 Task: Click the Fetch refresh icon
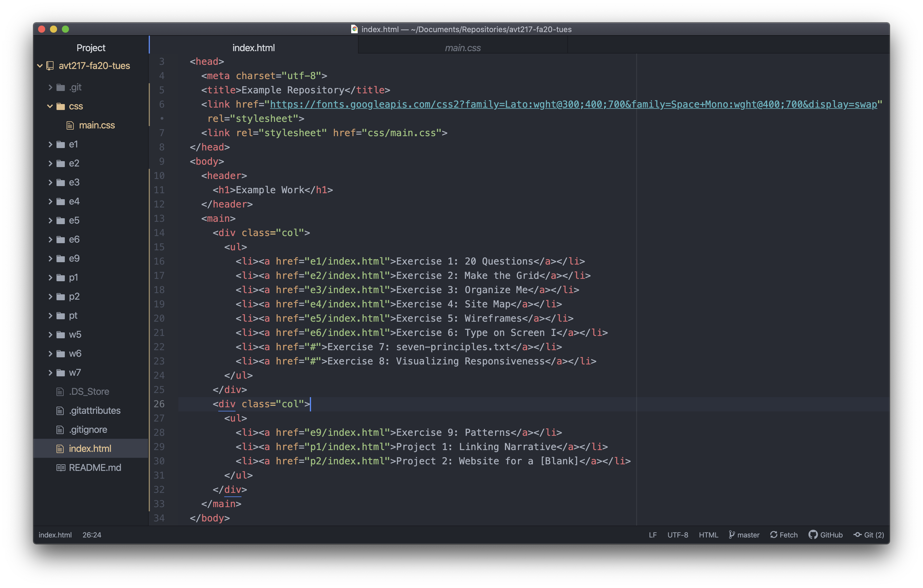click(x=774, y=535)
